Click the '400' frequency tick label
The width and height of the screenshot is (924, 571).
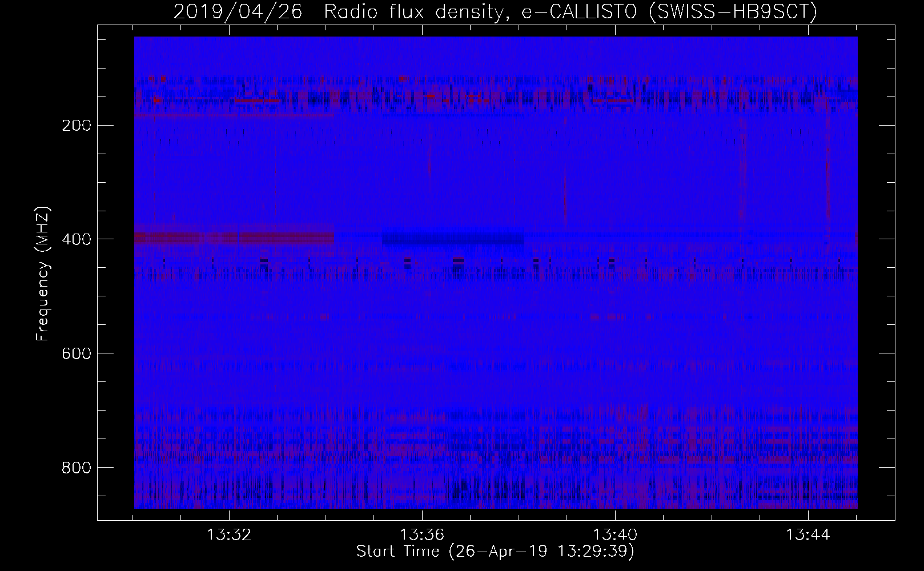pos(76,239)
